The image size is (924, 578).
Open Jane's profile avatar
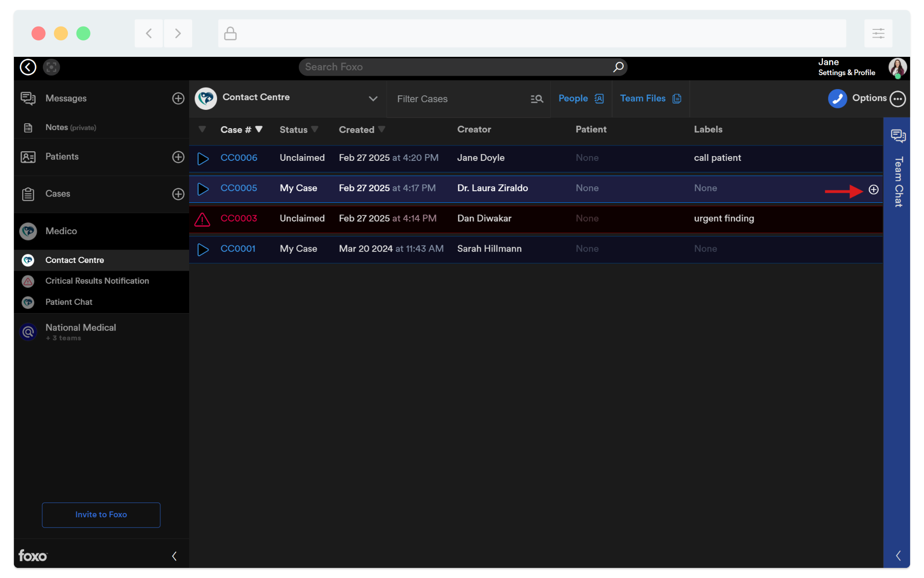coord(898,67)
